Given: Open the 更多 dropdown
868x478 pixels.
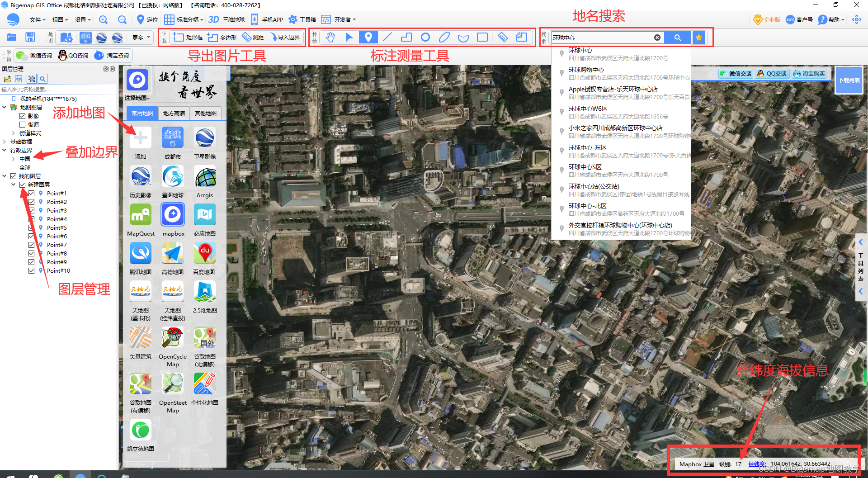Looking at the screenshot, I should click(141, 38).
